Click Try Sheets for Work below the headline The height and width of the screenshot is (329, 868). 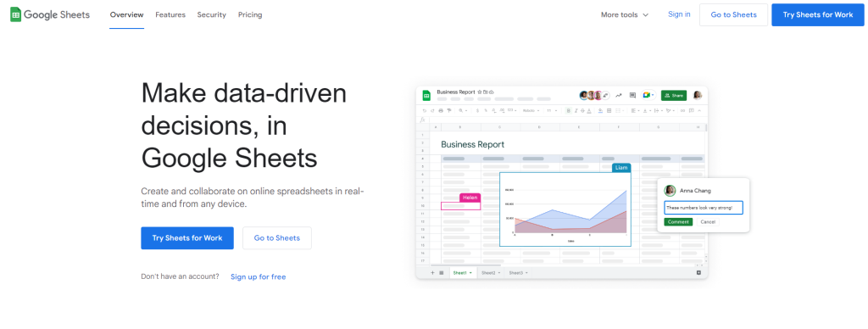coord(187,238)
